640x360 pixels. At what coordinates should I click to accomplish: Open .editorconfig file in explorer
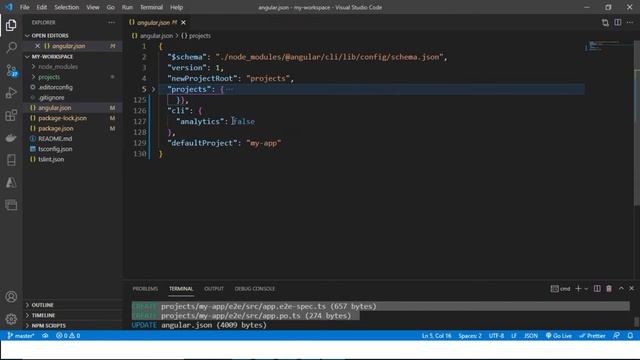coord(55,87)
